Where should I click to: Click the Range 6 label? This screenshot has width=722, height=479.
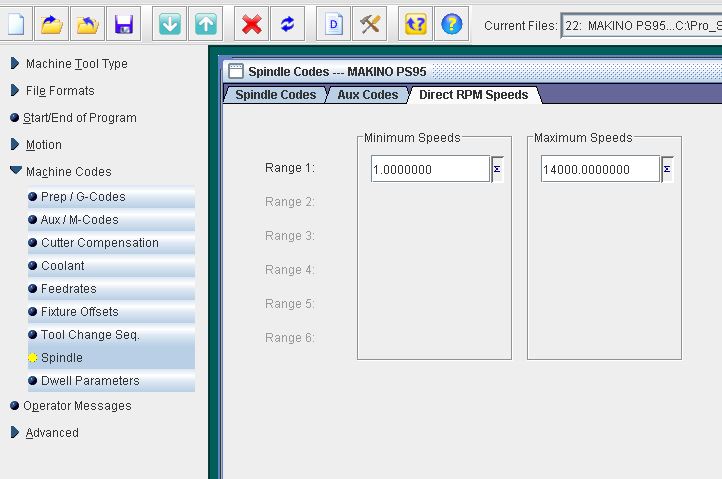tap(290, 338)
